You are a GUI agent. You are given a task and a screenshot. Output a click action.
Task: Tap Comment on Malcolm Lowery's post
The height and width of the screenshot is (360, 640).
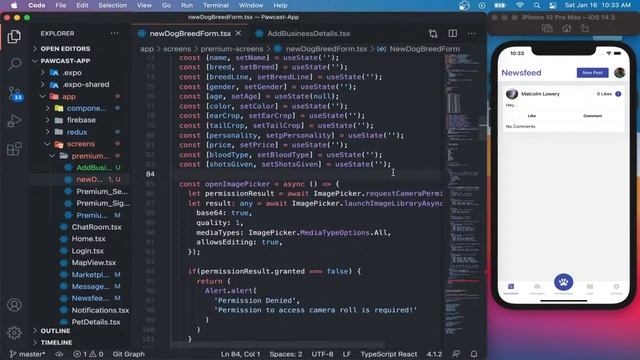tap(592, 116)
